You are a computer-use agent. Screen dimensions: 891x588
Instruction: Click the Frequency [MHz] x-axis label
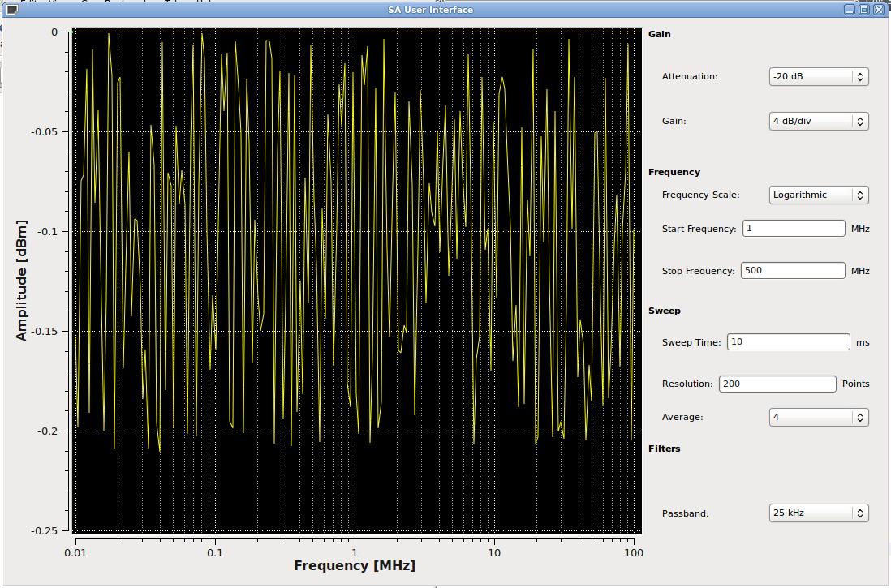pos(355,566)
